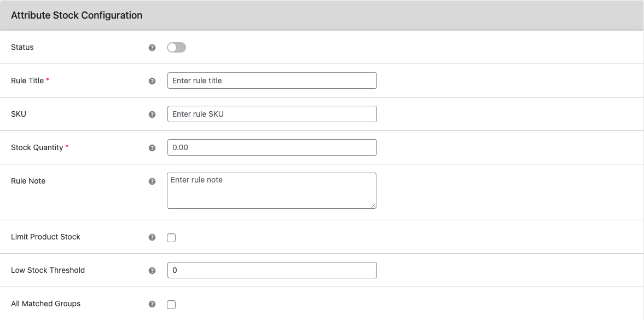Select the Stock Quantity number field

pos(272,147)
